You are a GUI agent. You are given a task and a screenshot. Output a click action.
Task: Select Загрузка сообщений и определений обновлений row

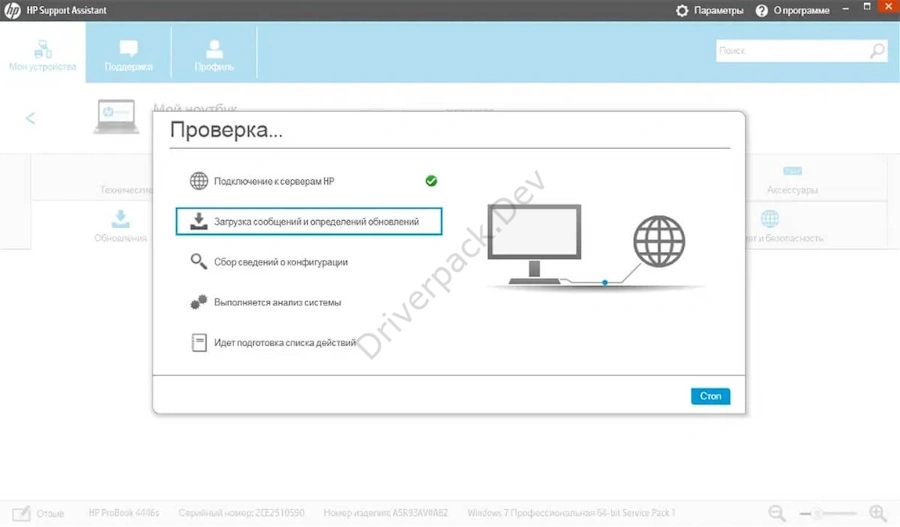coord(309,222)
